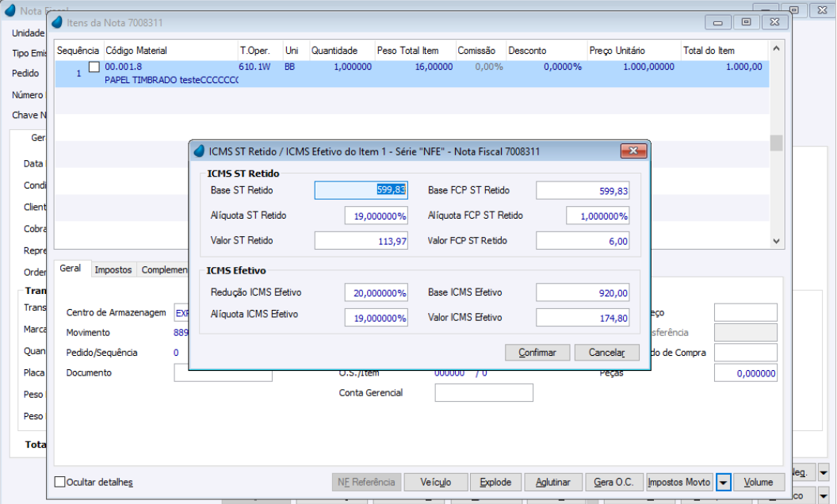Click the items grid scrollbar thumb

pos(776,143)
